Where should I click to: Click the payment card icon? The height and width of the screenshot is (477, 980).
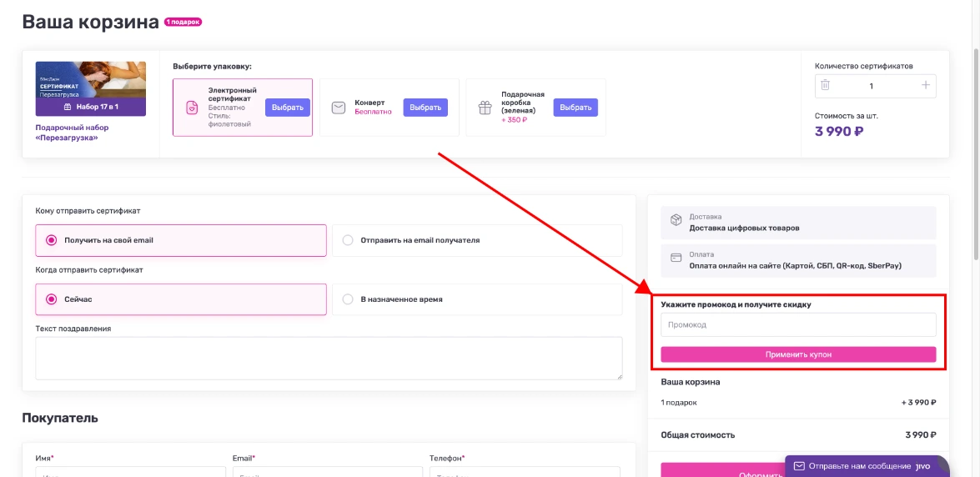(676, 259)
